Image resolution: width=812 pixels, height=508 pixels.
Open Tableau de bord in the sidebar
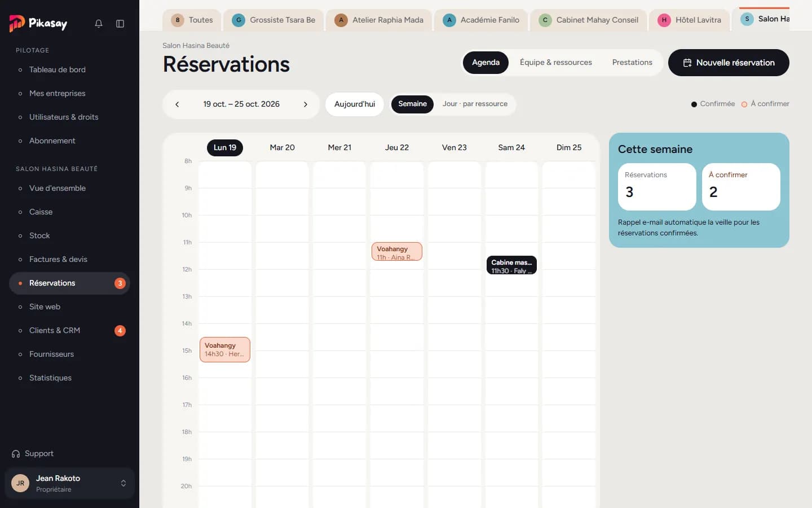pyautogui.click(x=69, y=70)
